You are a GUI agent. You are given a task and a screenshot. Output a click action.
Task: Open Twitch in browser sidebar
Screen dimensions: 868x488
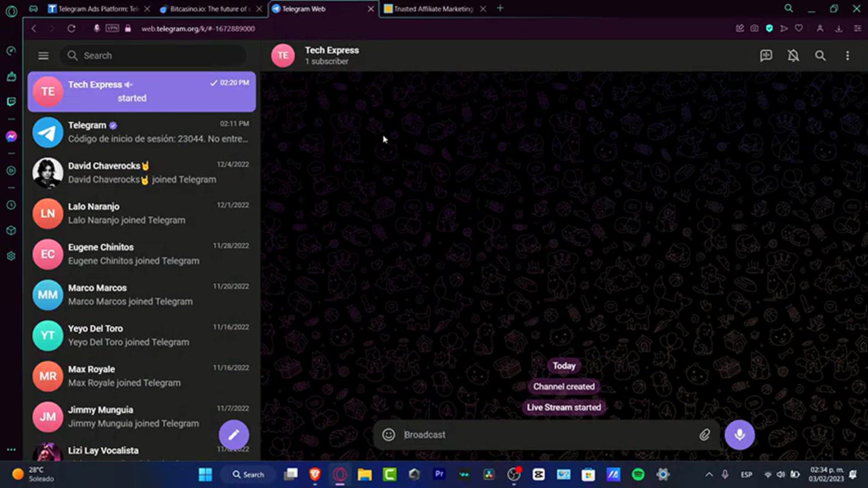pos(11,102)
